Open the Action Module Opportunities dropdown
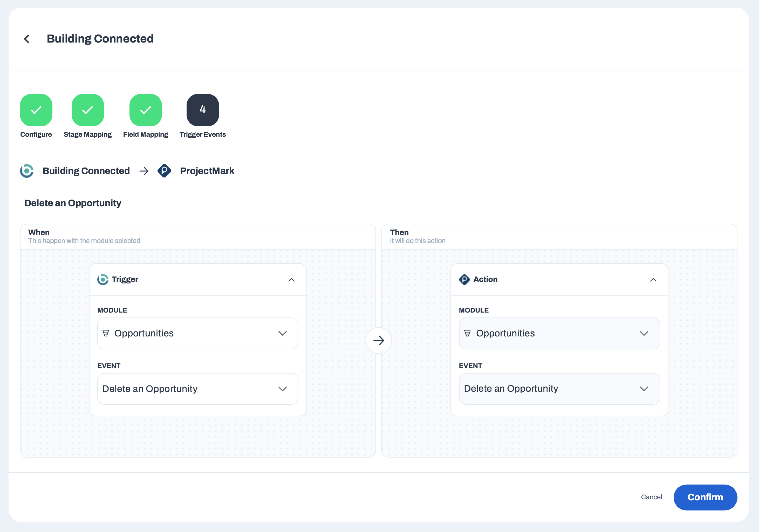Viewport: 759px width, 532px height. tap(559, 333)
